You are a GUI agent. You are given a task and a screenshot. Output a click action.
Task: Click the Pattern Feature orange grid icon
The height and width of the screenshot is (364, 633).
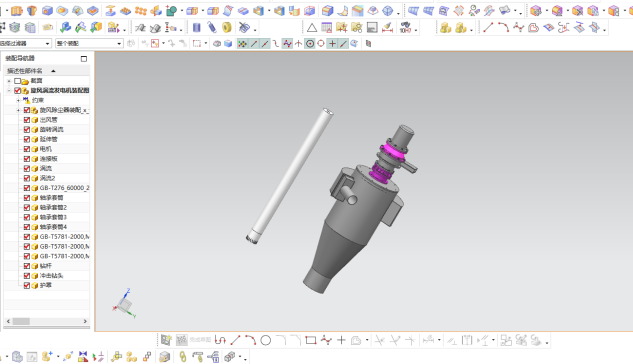pos(140,11)
